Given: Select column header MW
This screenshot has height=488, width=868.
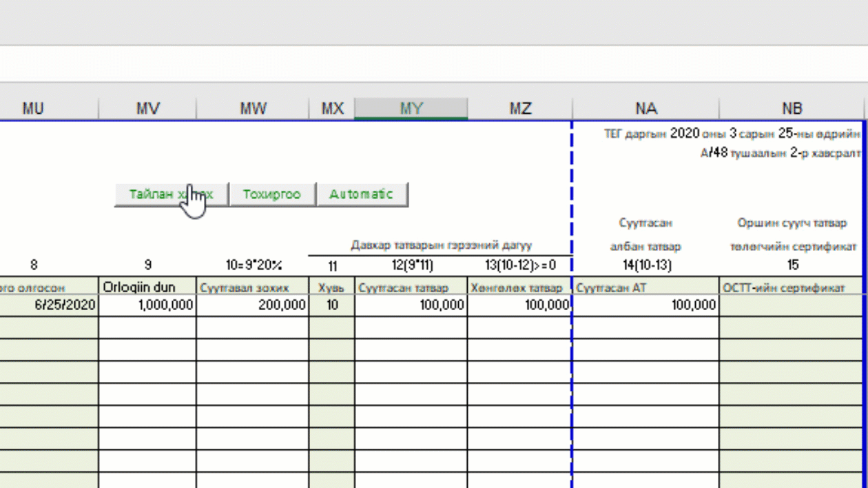Looking at the screenshot, I should 253,108.
